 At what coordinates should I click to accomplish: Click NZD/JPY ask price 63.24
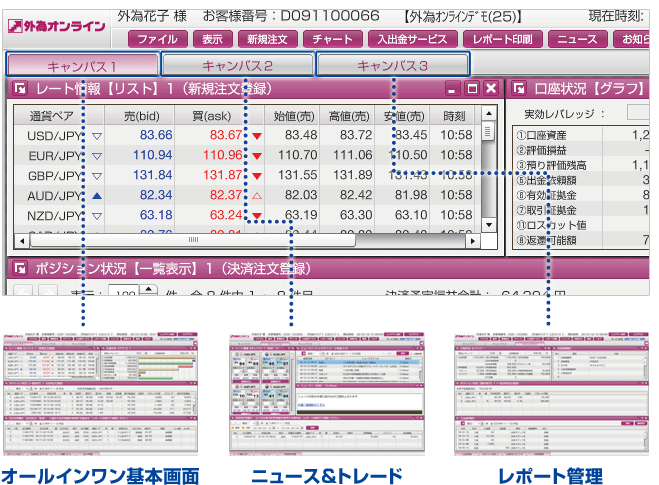coord(226,215)
